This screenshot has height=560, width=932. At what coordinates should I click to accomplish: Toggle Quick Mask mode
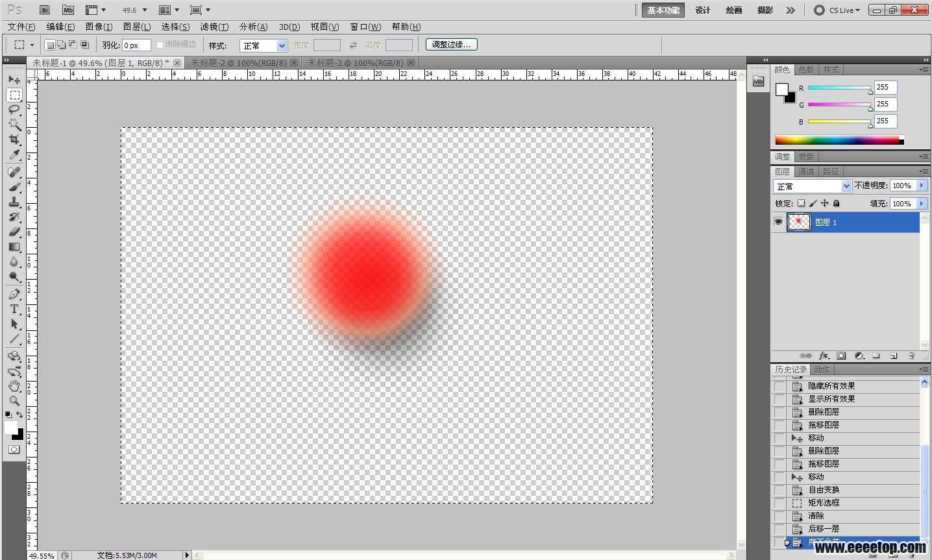[x=14, y=449]
